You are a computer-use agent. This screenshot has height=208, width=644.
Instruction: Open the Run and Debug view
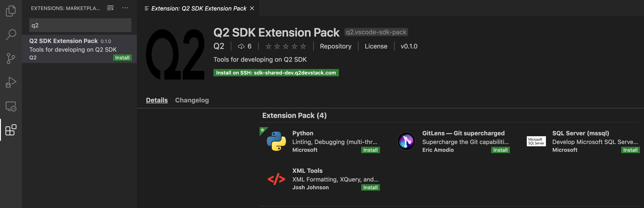[11, 83]
